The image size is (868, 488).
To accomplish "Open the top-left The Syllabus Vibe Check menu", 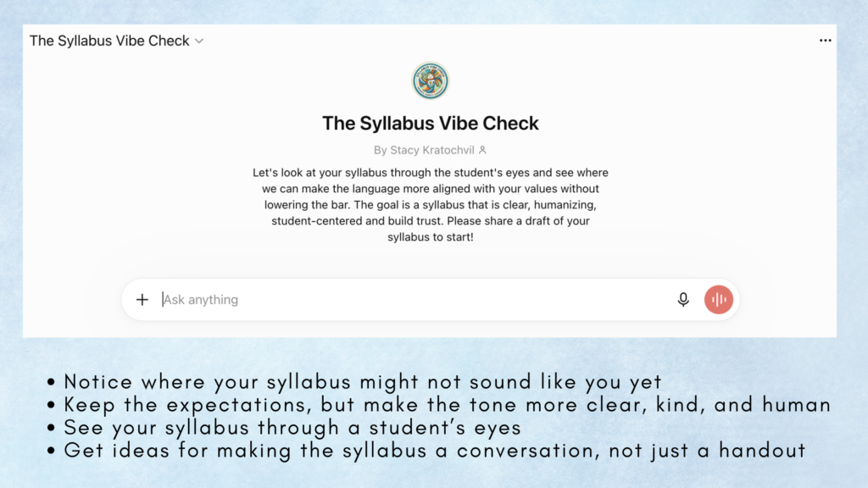I will 117,41.
